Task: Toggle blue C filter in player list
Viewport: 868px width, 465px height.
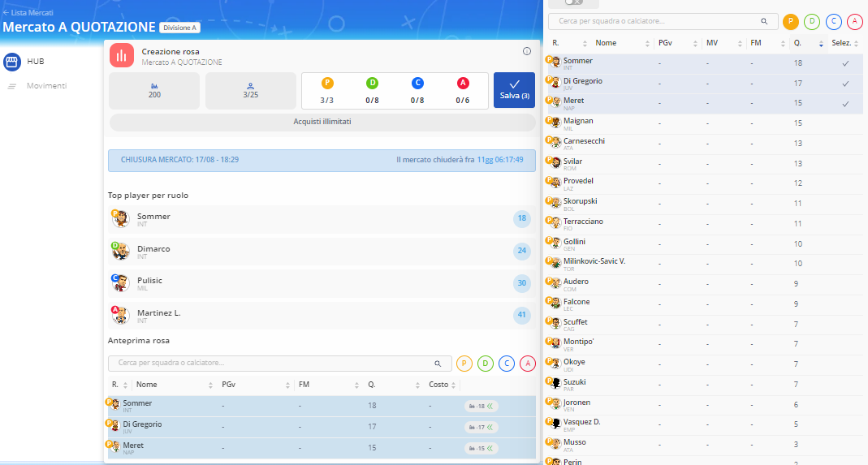Action: pyautogui.click(x=834, y=22)
